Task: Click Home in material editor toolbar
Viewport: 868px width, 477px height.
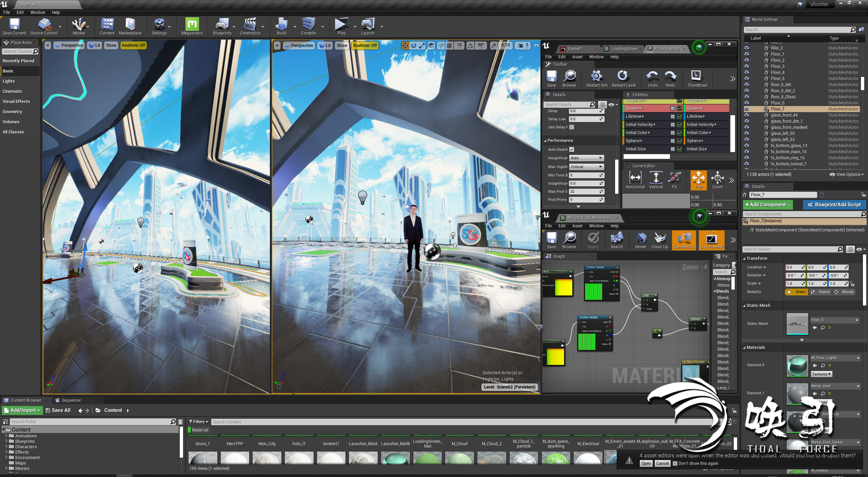Action: 640,241
